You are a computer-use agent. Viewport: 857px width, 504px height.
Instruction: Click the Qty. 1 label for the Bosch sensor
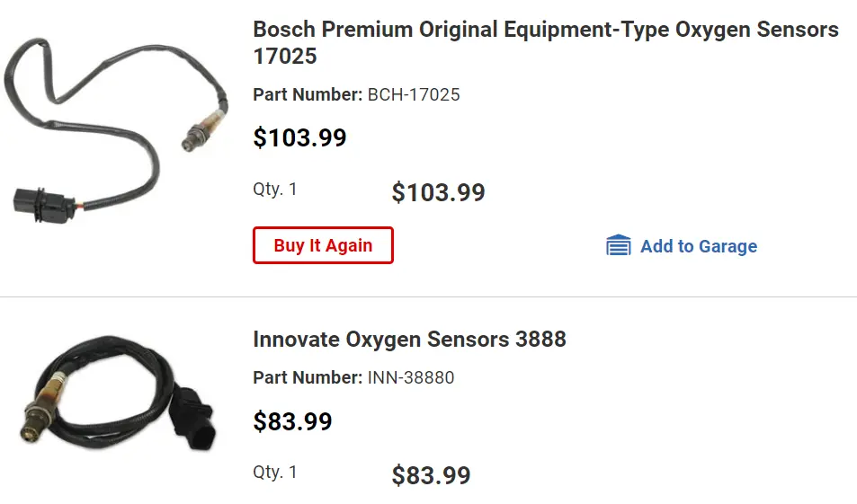pos(274,189)
